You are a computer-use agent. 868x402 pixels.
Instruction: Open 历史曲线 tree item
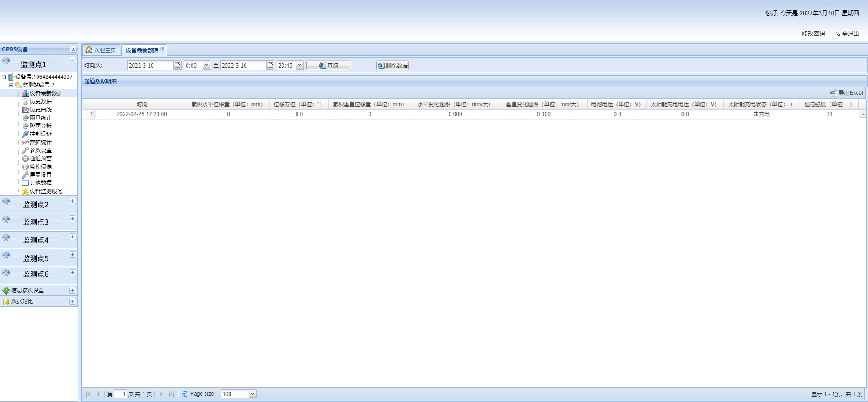coord(41,110)
